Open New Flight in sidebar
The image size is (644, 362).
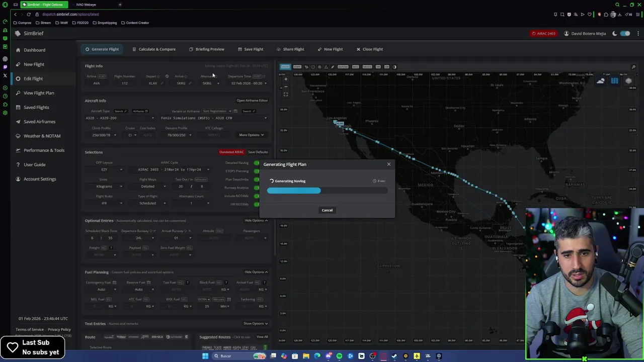(34, 64)
